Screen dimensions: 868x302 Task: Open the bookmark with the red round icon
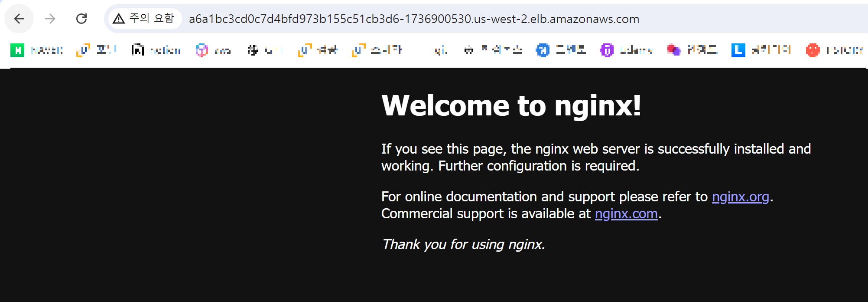point(835,50)
